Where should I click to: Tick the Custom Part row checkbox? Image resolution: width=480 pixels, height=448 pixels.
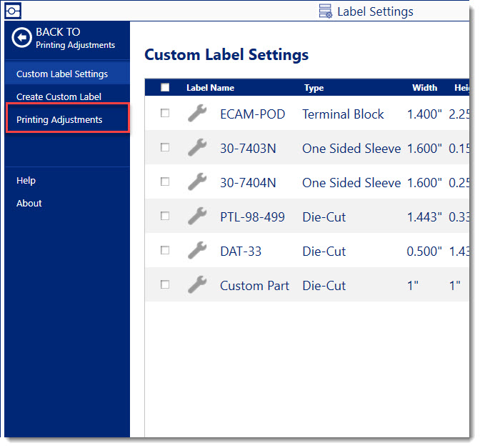pyautogui.click(x=165, y=284)
